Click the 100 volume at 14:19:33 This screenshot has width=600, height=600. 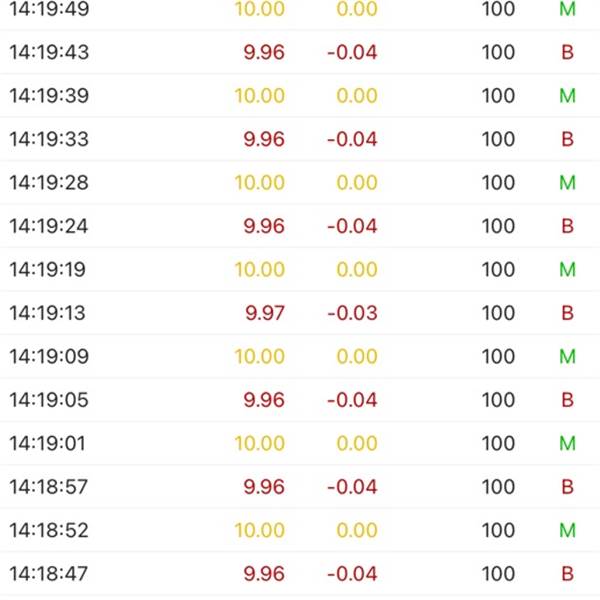click(498, 139)
